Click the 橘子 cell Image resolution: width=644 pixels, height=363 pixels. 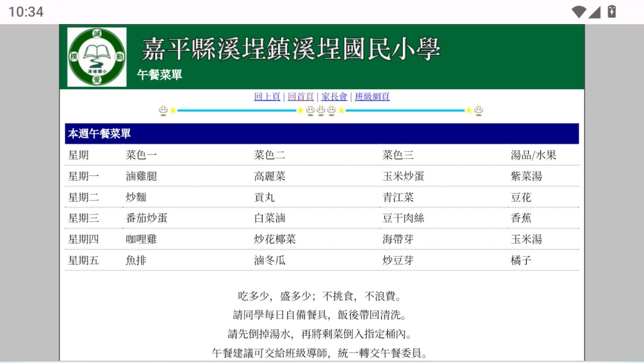(x=521, y=261)
